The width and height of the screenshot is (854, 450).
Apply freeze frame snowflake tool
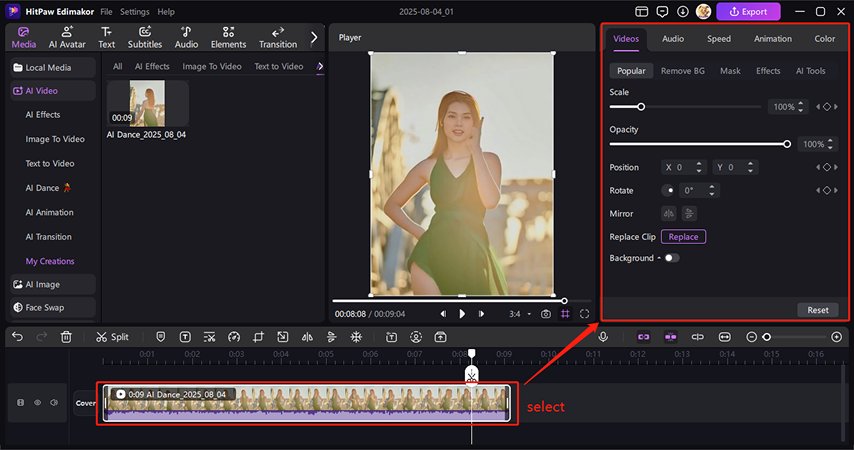(x=356, y=337)
